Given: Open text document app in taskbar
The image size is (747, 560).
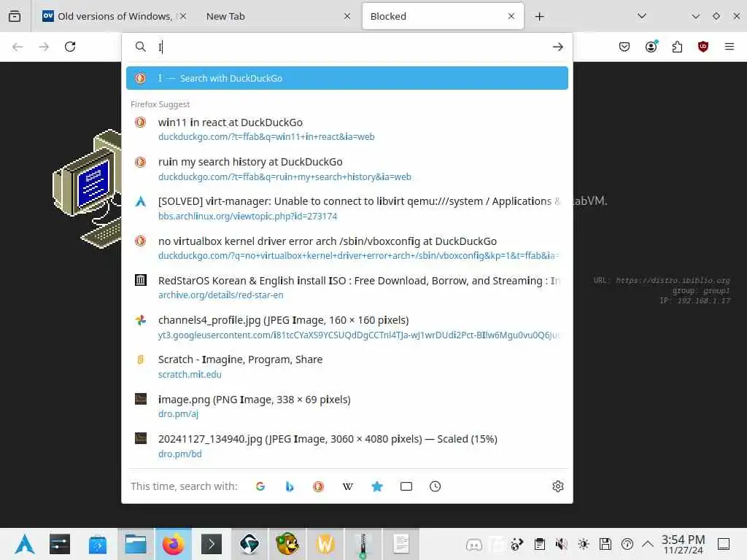Looking at the screenshot, I should point(401,544).
